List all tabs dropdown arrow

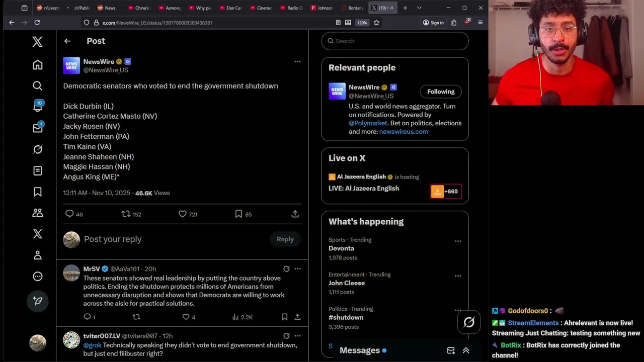tap(419, 8)
